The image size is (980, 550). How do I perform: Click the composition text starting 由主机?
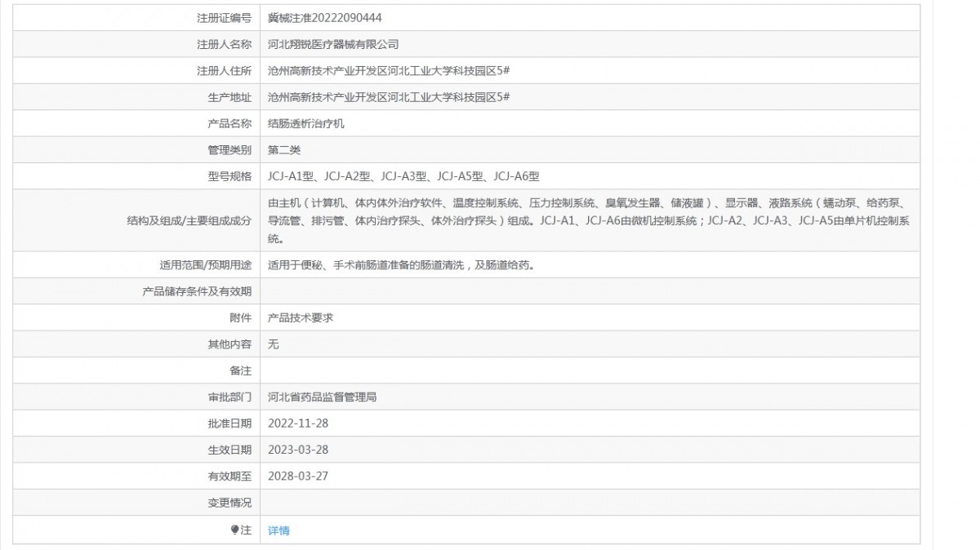pyautogui.click(x=589, y=220)
